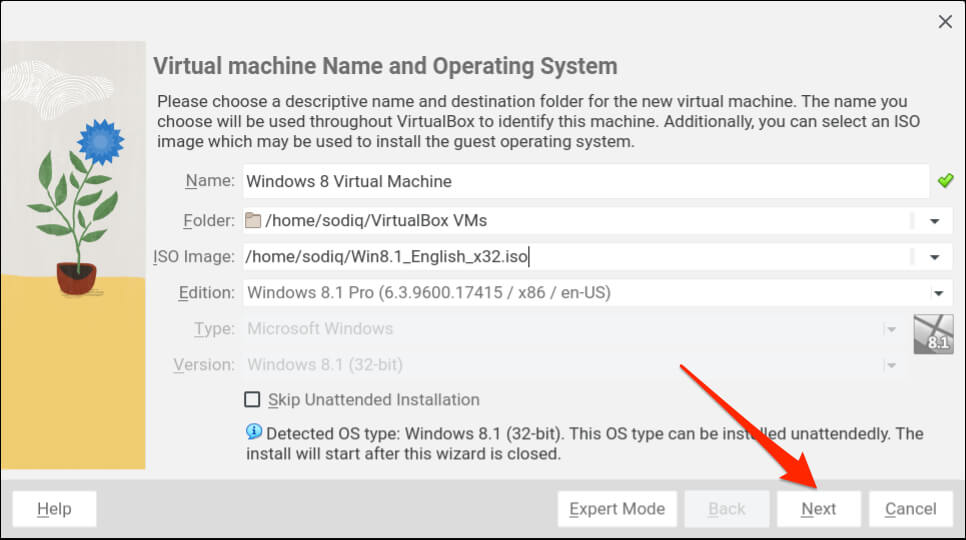Image resolution: width=966 pixels, height=540 pixels.
Task: Expand the Edition dropdown list
Action: (x=938, y=293)
